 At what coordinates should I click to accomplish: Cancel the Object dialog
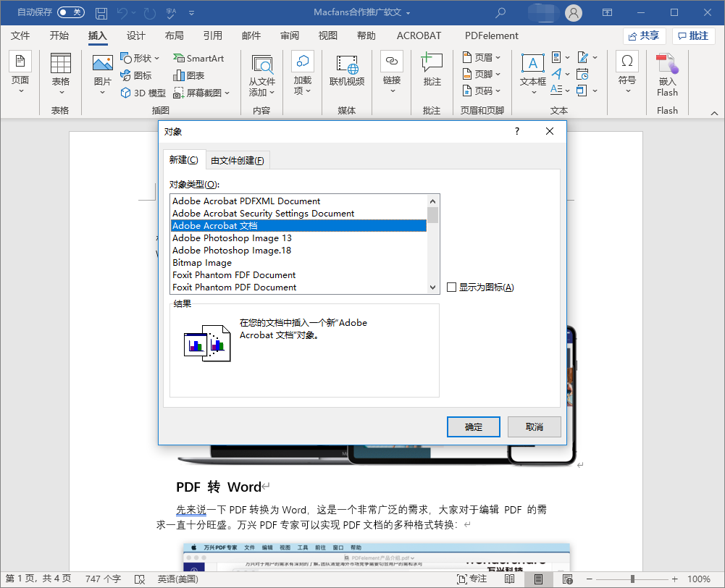click(534, 427)
